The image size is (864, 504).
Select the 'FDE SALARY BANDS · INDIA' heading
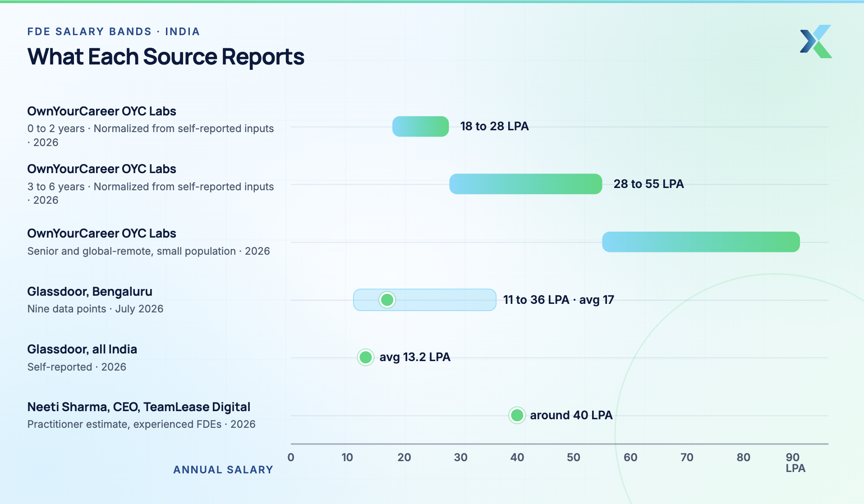114,32
